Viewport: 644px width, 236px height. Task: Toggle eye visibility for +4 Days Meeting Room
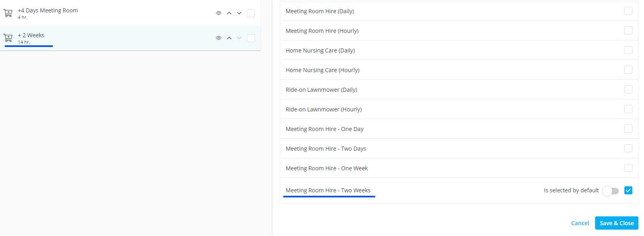coord(219,13)
